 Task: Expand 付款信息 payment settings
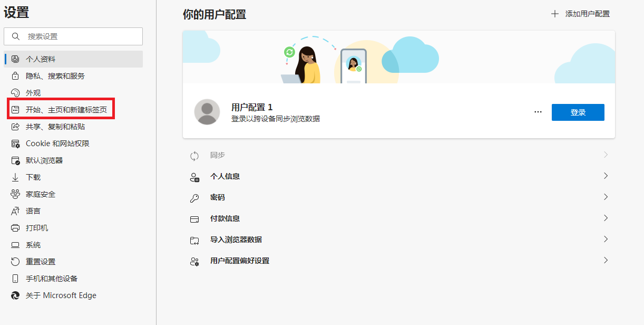[x=399, y=218]
